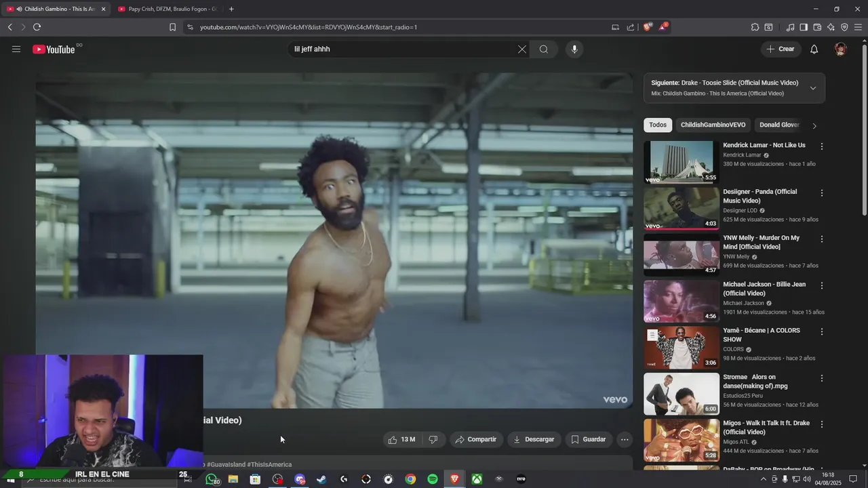This screenshot has height=488, width=868.
Task: Click the Compartir button
Action: point(476,439)
